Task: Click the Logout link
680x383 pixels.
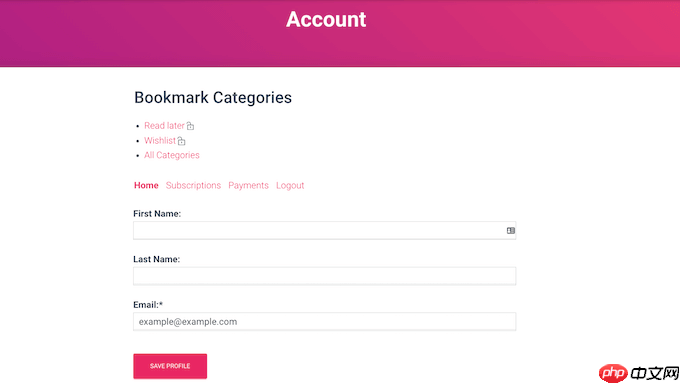Action: pos(290,186)
